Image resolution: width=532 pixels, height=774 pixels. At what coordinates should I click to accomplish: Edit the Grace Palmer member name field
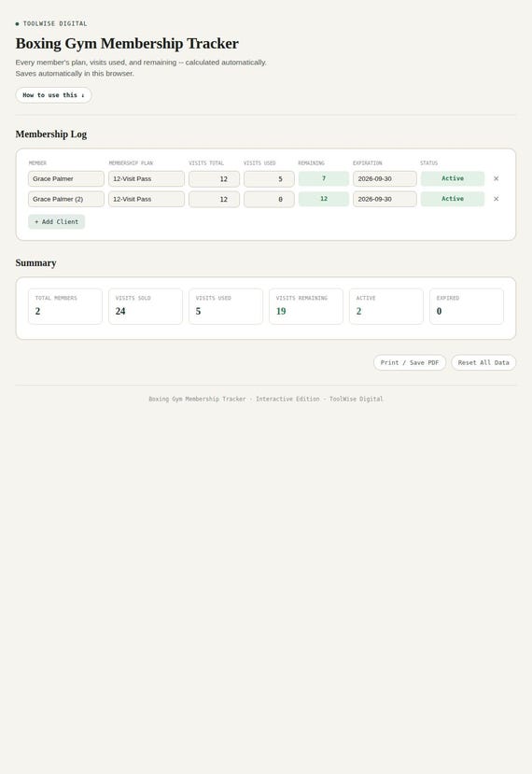tap(66, 178)
